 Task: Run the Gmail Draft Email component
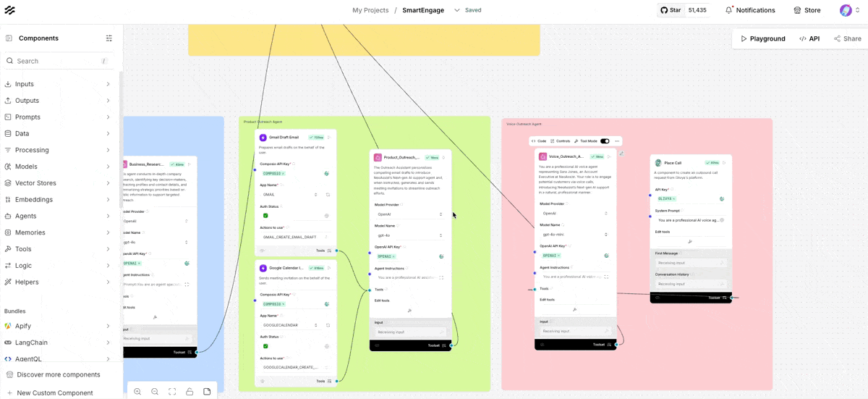point(329,137)
